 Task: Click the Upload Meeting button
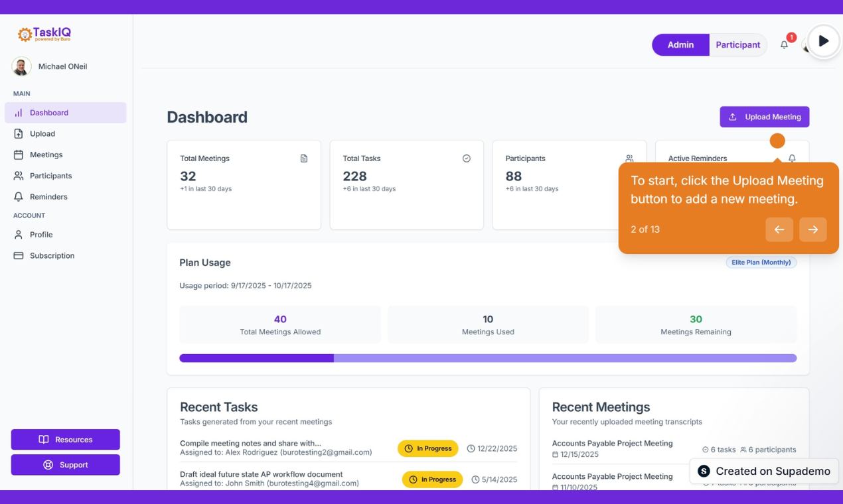(764, 117)
